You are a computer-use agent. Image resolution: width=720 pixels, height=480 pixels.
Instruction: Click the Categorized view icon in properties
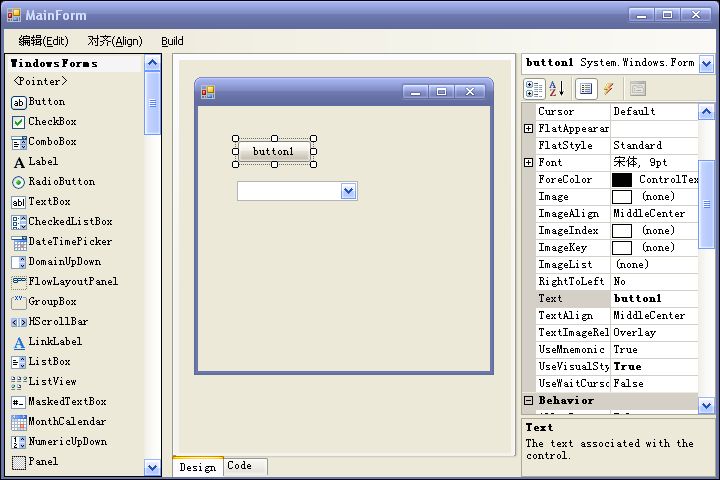pyautogui.click(x=534, y=89)
